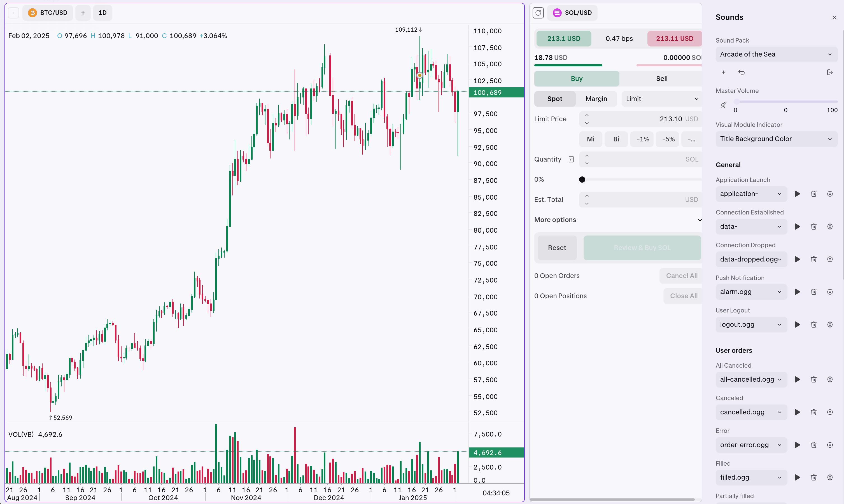844x504 pixels.
Task: Preview the alarm.ogg push notification sound
Action: pos(798,291)
